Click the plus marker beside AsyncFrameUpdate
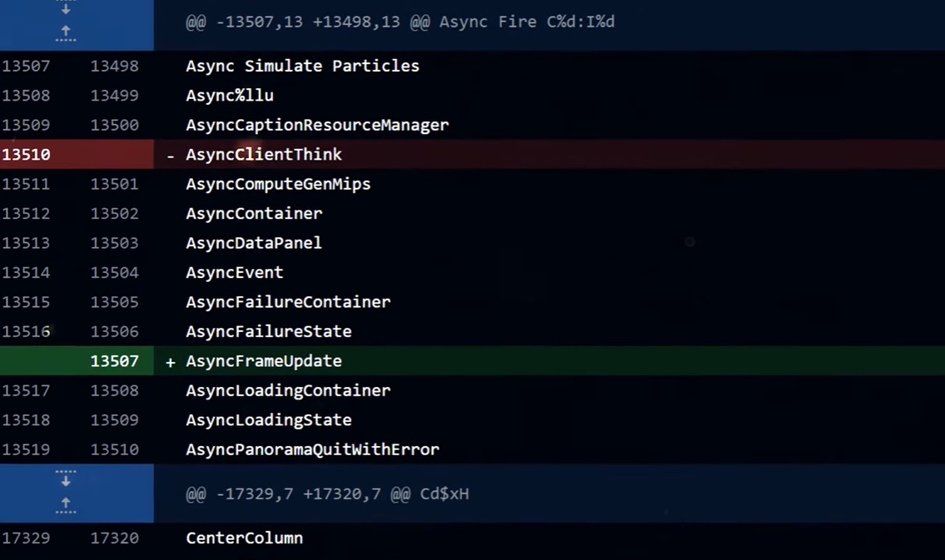Screen dimensions: 945x560 coord(171,362)
